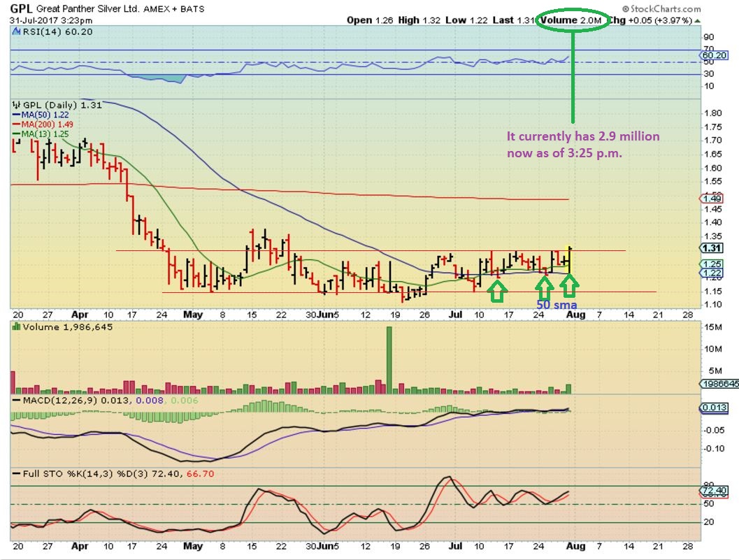This screenshot has width=739, height=560.
Task: Click the Apr date label on the bottom axis
Action: pyautogui.click(x=80, y=546)
